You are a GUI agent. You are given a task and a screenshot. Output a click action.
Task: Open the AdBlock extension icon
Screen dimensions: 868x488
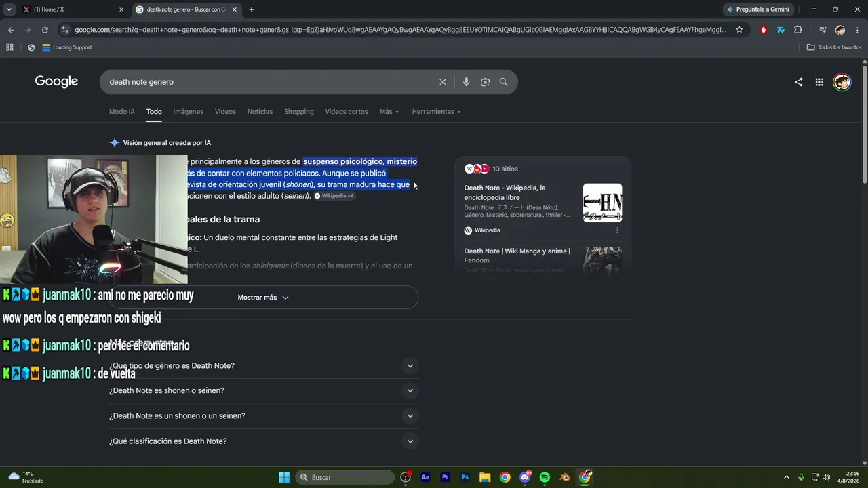764,30
